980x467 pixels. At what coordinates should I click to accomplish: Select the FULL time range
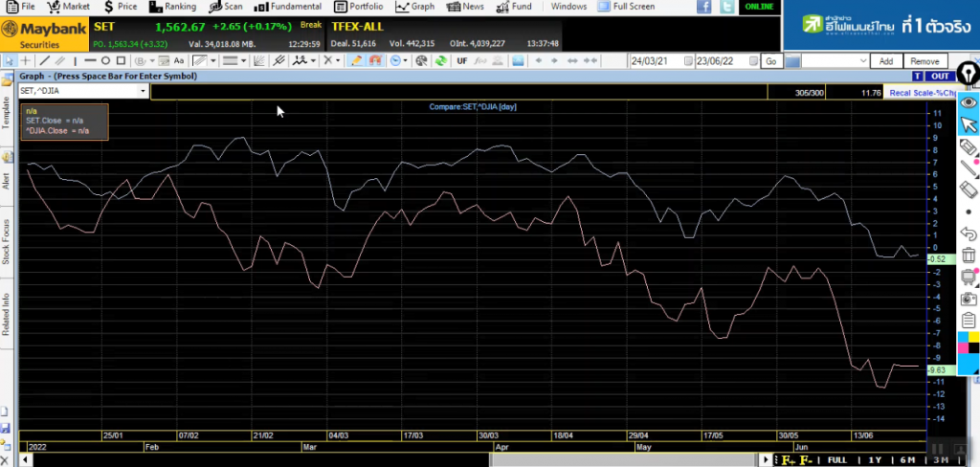pos(836,460)
